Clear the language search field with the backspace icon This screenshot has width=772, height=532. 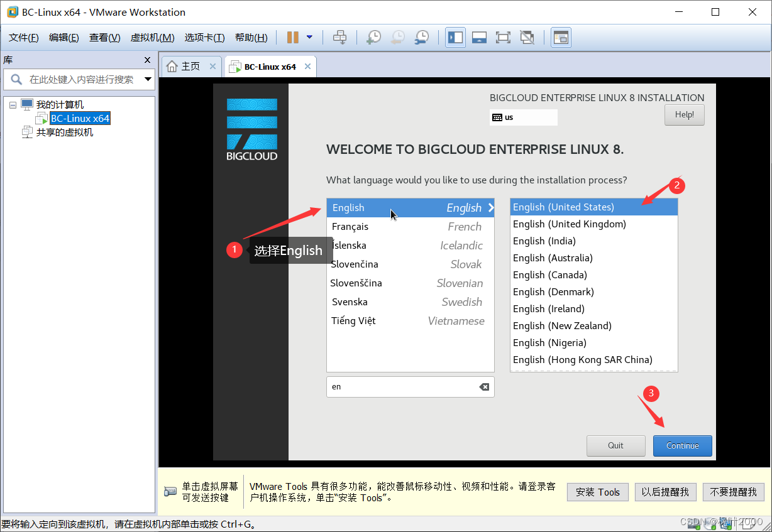[484, 387]
